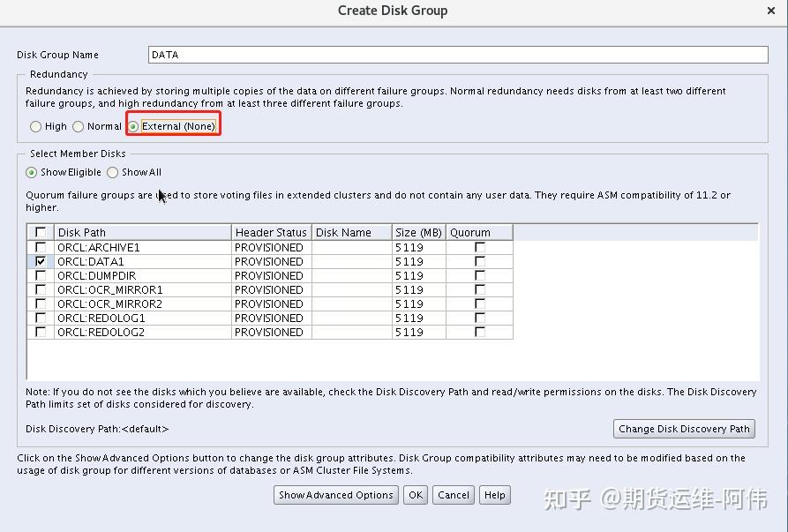Toggle the select-all checkbox in table header
The width and height of the screenshot is (788, 532).
[40, 231]
